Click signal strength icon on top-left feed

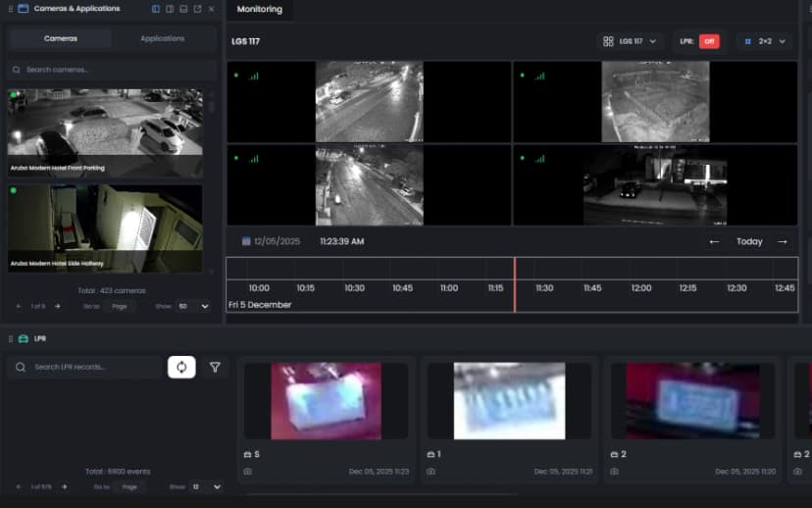coord(254,76)
